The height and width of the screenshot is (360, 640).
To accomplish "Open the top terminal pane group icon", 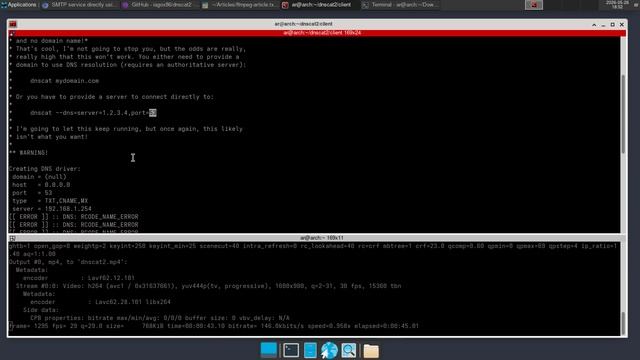I will pos(12,33).
